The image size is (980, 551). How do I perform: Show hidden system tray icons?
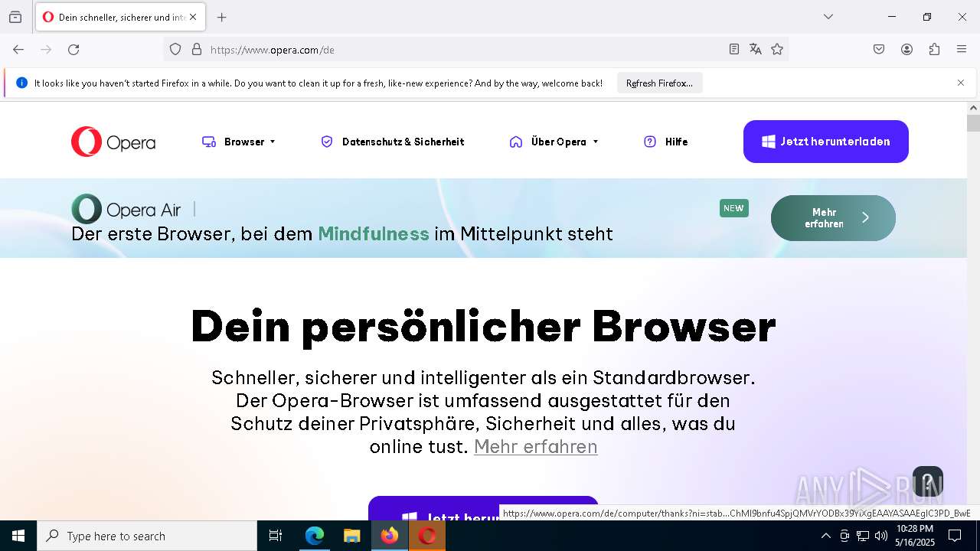pos(825,536)
